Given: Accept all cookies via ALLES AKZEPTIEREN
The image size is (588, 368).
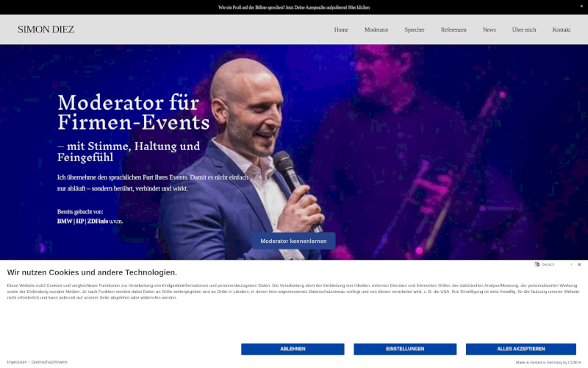Looking at the screenshot, I should tap(521, 349).
